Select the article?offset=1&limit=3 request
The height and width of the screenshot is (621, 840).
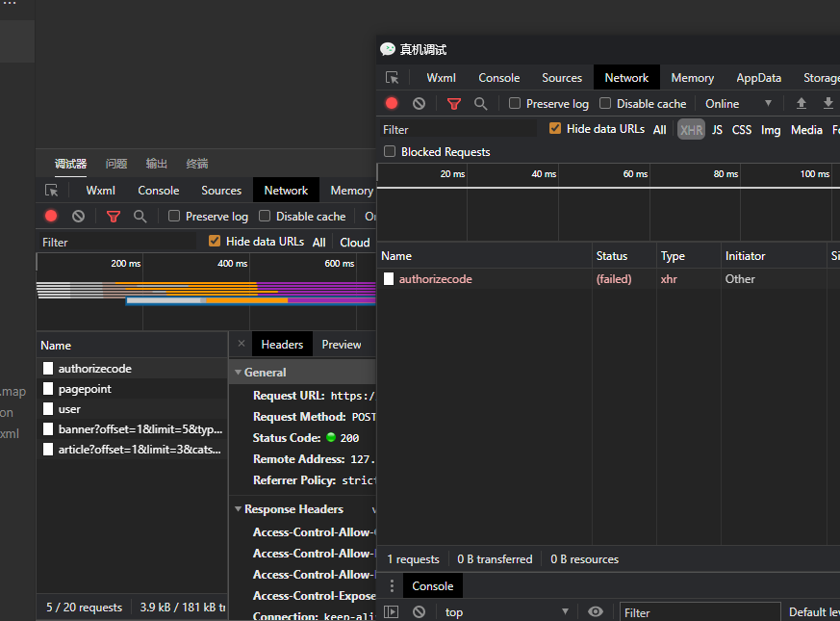(133, 450)
